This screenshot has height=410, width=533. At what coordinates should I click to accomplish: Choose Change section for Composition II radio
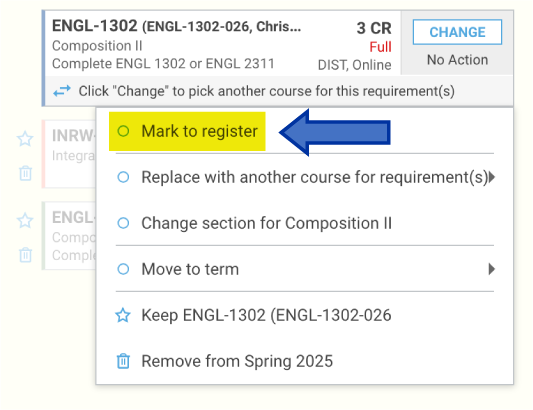(x=123, y=223)
